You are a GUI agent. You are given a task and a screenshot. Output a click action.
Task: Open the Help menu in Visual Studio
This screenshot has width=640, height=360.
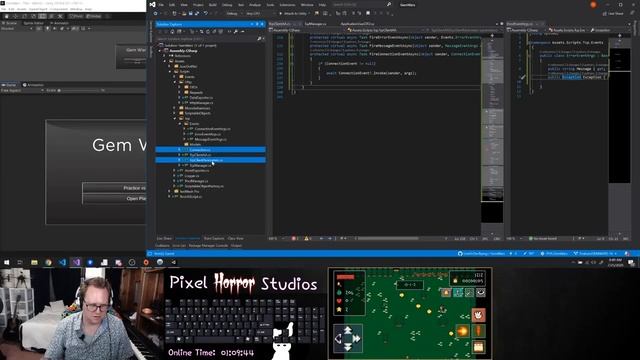tap(322, 5)
